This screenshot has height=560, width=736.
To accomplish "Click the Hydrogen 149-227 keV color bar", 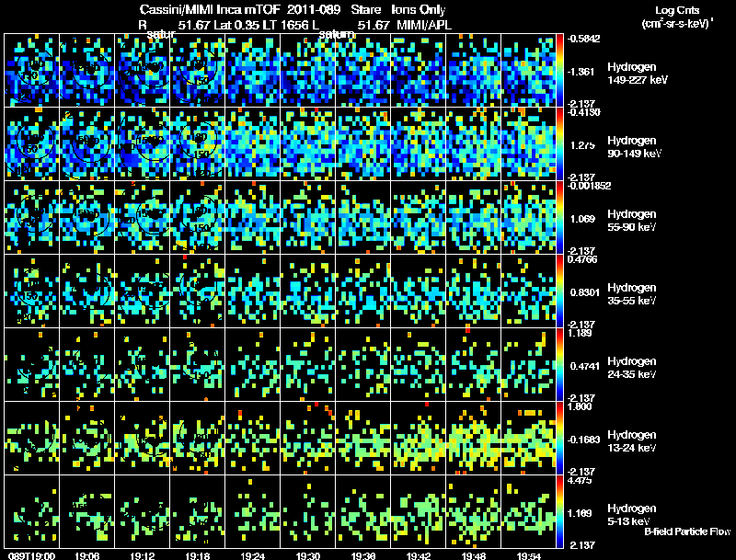I will 559,71.
